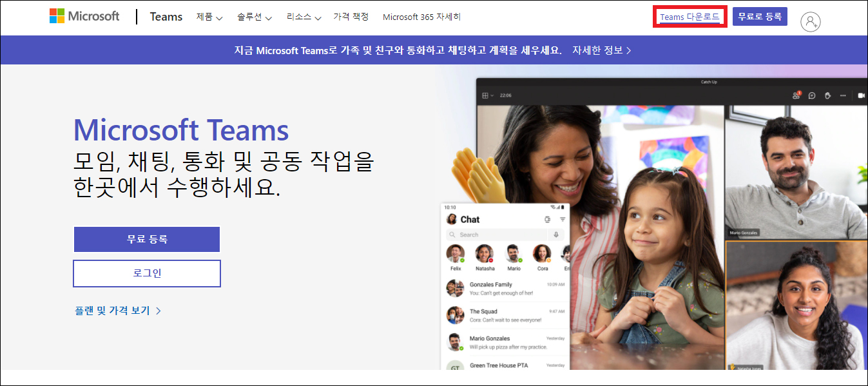The height and width of the screenshot is (386, 868).
Task: Click the magnifier icon in Chat search
Action: (x=453, y=235)
